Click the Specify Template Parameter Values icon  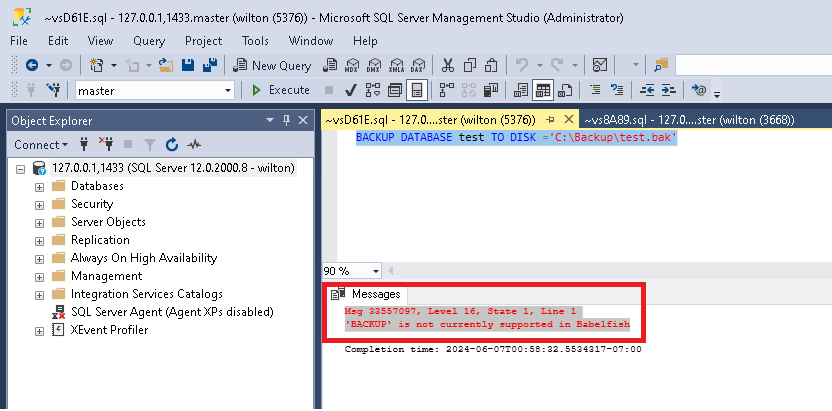(x=699, y=90)
